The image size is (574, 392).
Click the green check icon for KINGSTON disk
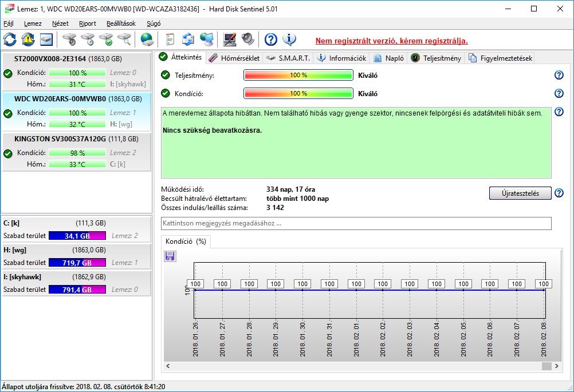click(x=8, y=153)
